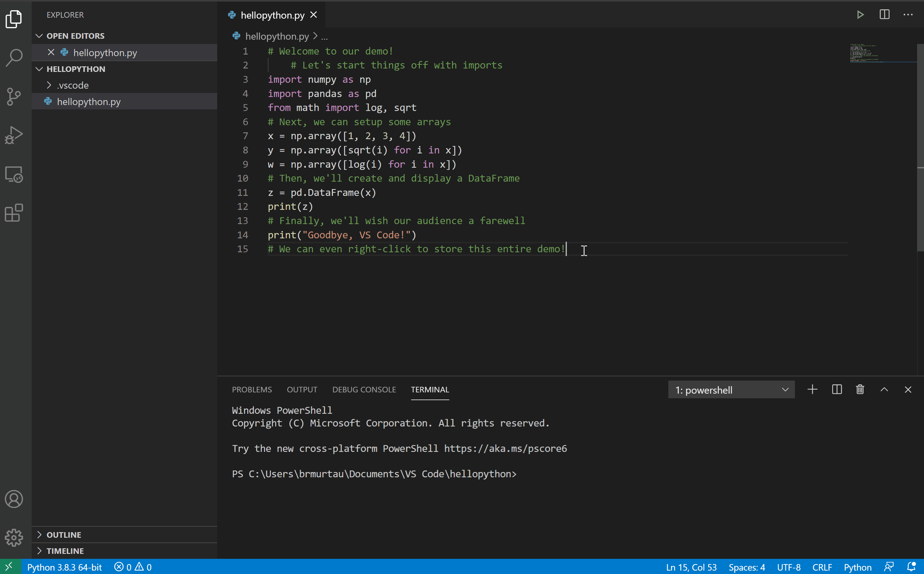Split the editor to the right
This screenshot has width=924, height=574.
pyautogui.click(x=885, y=15)
